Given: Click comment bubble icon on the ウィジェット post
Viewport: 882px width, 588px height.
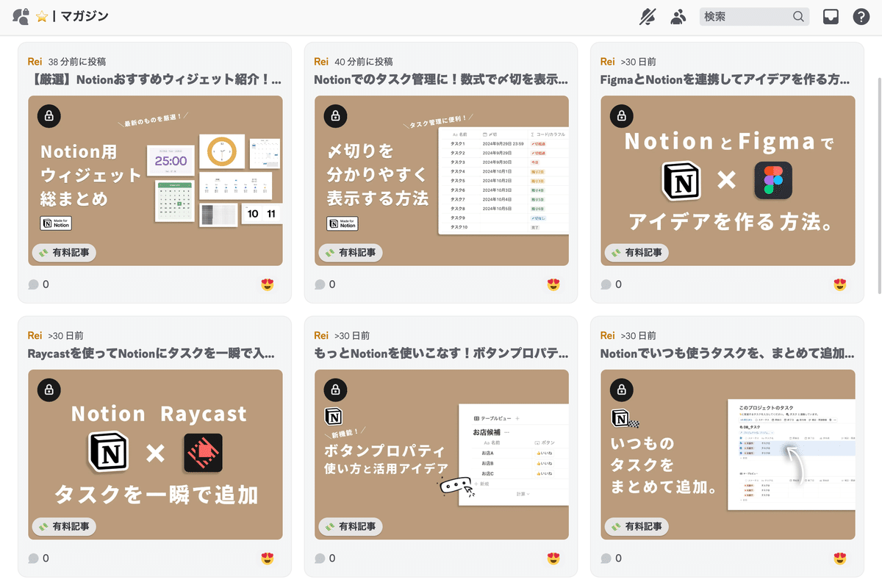Looking at the screenshot, I should coord(33,284).
